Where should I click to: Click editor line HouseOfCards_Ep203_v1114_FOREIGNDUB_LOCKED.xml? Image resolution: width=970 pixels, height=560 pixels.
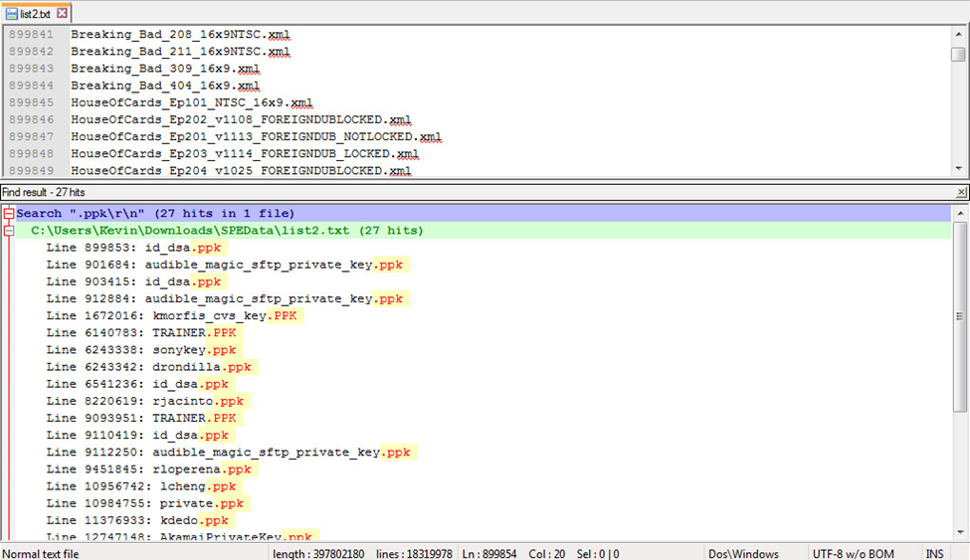click(245, 153)
